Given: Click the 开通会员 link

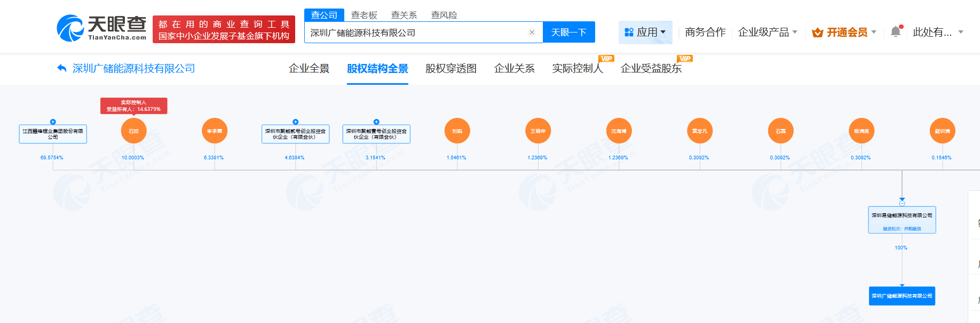Looking at the screenshot, I should click(x=844, y=33).
